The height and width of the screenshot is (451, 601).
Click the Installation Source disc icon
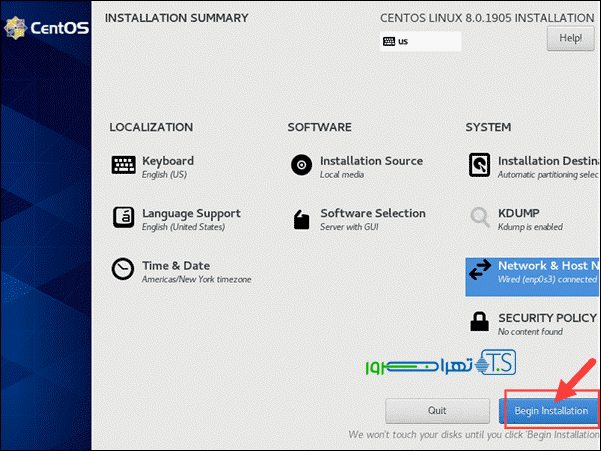point(301,166)
